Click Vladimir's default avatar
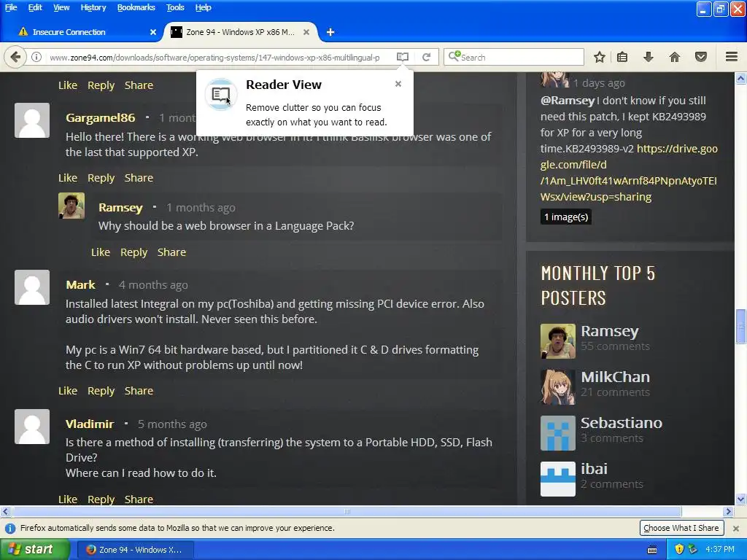Screen dimensions: 747x560 [32, 426]
